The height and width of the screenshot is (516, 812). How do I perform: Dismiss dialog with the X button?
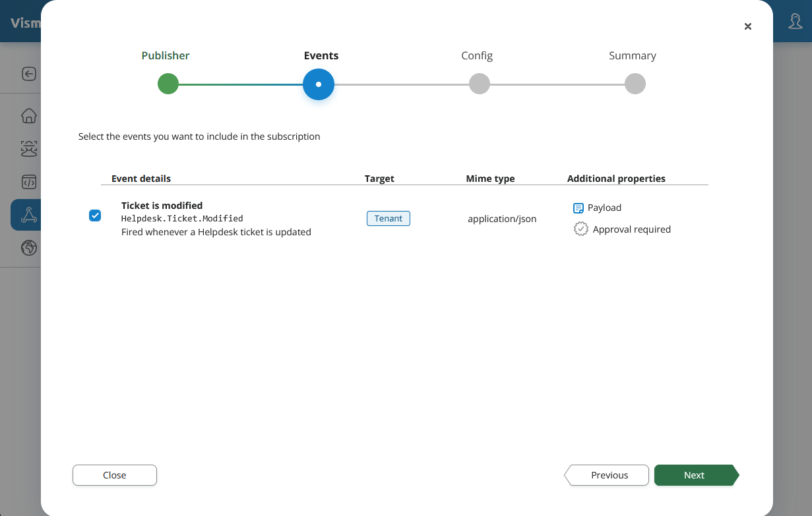(x=748, y=26)
